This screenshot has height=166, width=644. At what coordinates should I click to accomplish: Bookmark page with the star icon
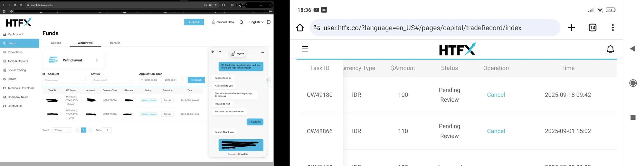215,5
